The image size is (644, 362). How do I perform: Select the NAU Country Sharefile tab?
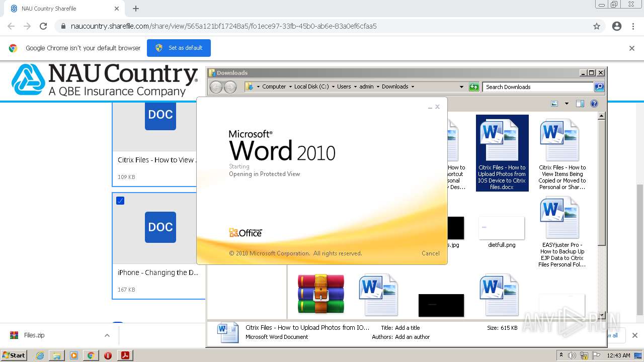(65, 9)
